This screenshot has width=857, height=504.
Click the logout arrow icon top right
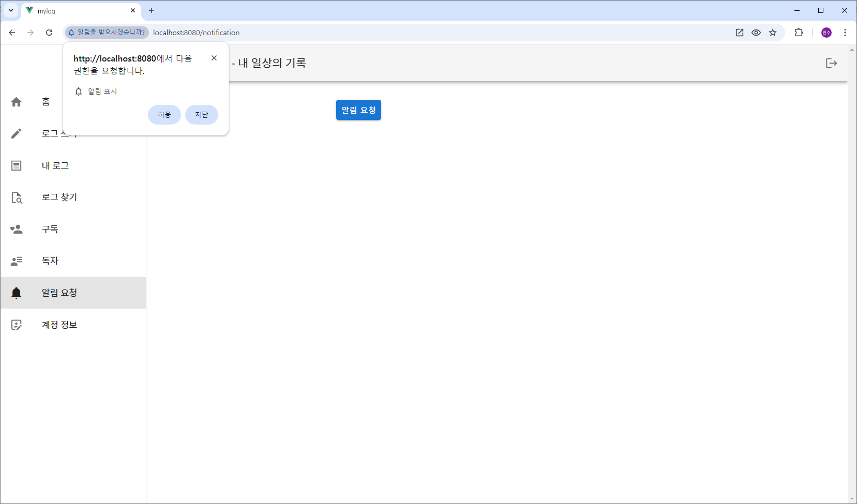tap(832, 63)
